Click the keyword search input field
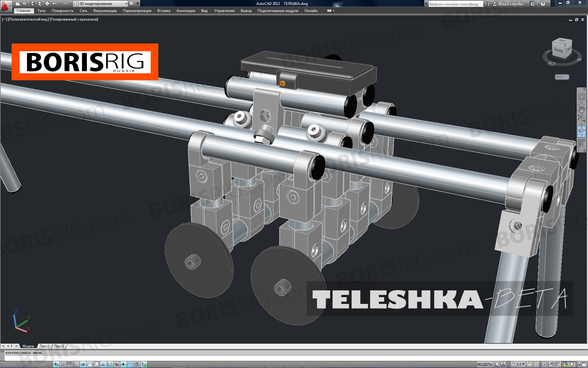 (x=455, y=4)
